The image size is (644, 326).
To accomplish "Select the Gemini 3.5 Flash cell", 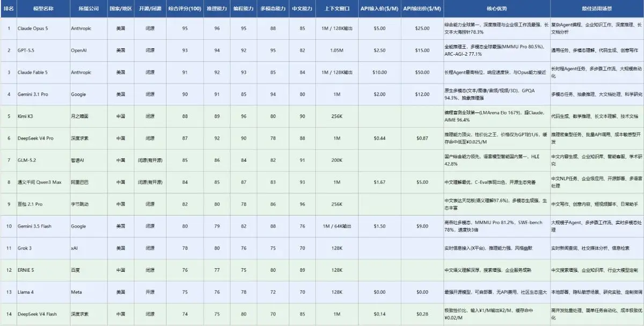I will [43, 226].
